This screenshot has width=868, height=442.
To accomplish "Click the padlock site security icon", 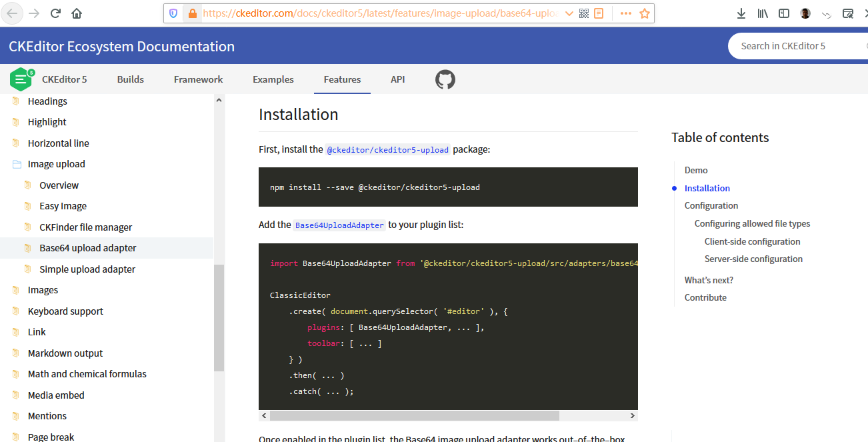I will point(193,13).
